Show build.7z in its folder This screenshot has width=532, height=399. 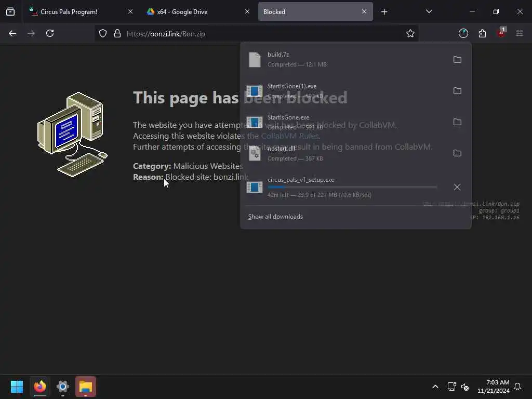[457, 60]
